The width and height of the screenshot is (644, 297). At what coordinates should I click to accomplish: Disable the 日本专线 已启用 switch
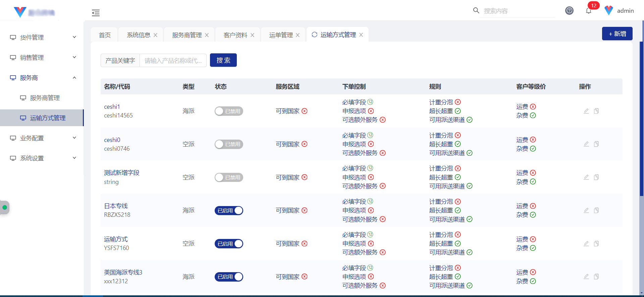point(229,210)
